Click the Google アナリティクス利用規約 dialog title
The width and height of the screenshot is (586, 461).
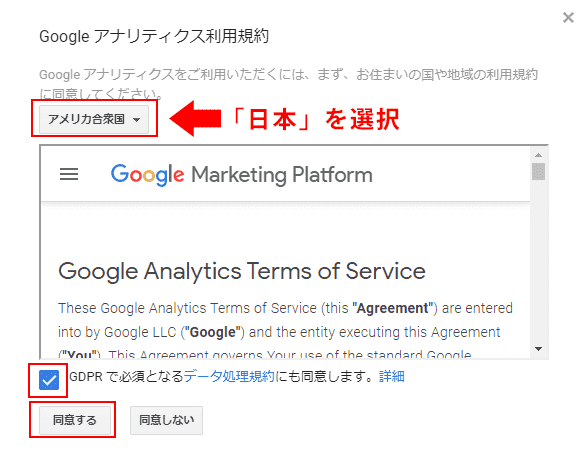pos(154,36)
